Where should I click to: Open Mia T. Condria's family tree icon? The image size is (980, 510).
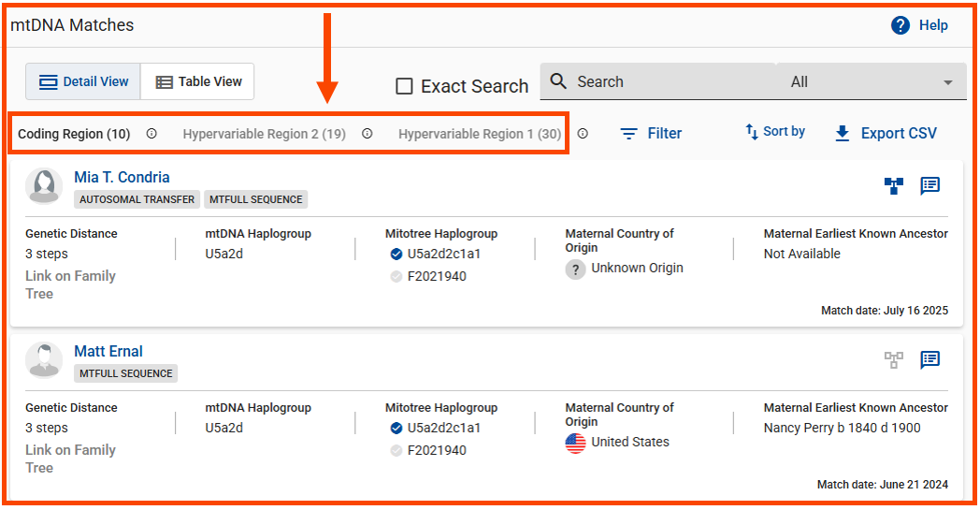click(894, 185)
